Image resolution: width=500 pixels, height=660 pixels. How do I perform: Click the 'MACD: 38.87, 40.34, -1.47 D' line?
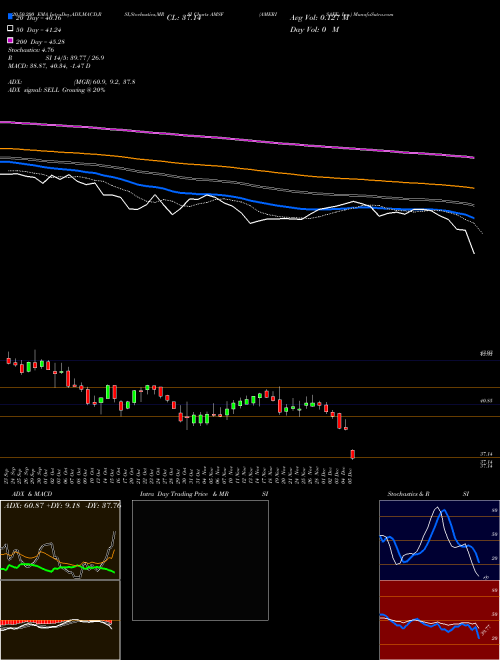click(x=49, y=66)
